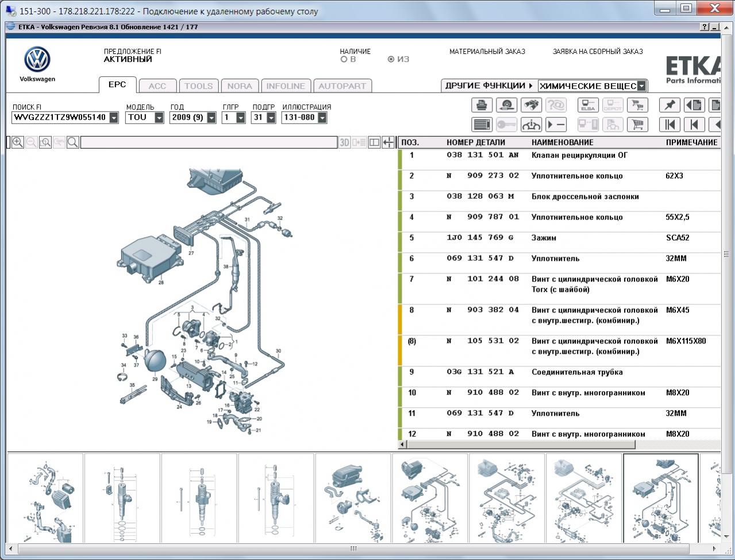Click ЗАЯВКА НА СБОРНЫЙ ЗАКАЗ label
Image resolution: width=735 pixels, height=560 pixels.
click(x=598, y=52)
